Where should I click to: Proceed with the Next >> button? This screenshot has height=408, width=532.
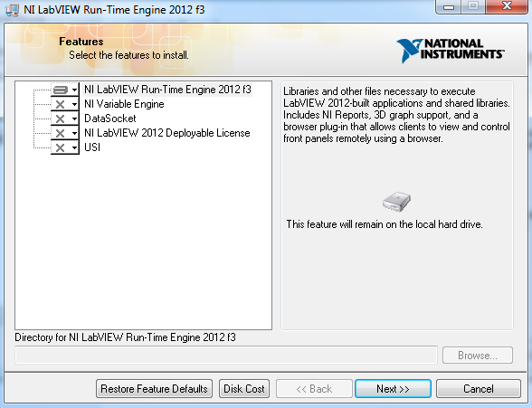(393, 389)
